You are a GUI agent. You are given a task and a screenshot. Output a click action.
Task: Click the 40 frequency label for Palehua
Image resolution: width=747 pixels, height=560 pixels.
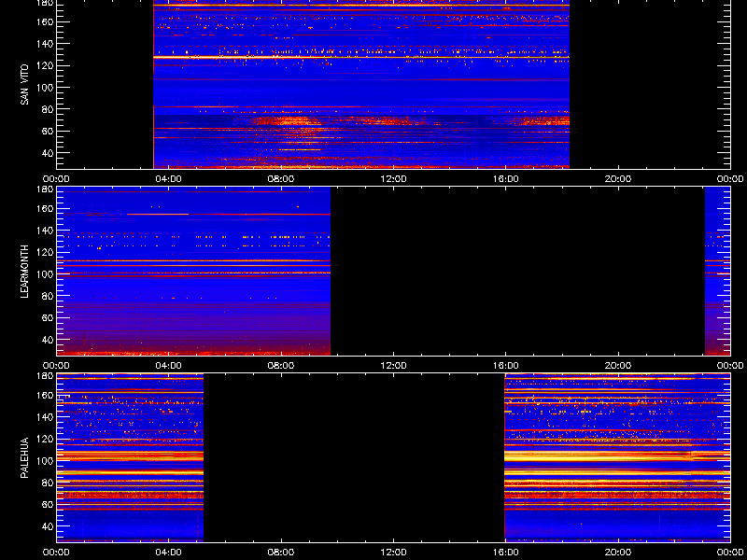(48, 526)
